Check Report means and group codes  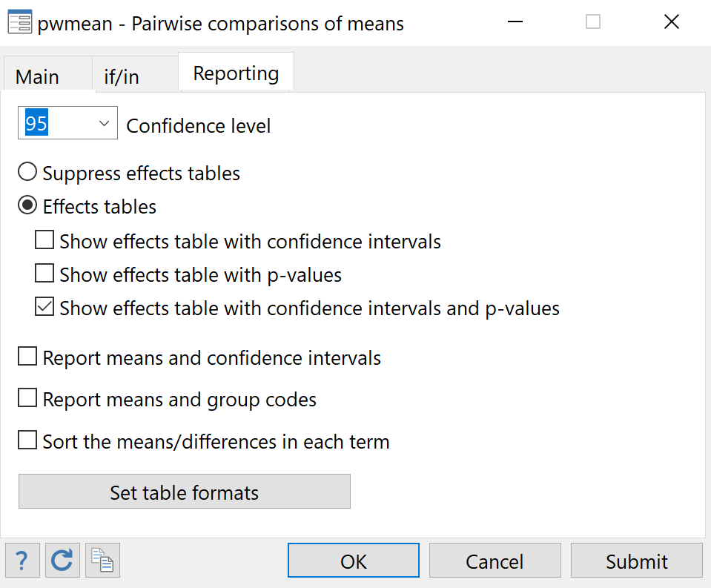point(27,398)
